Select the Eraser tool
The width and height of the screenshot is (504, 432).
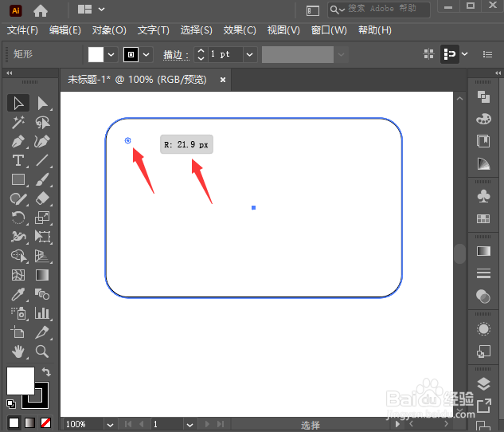(42, 198)
